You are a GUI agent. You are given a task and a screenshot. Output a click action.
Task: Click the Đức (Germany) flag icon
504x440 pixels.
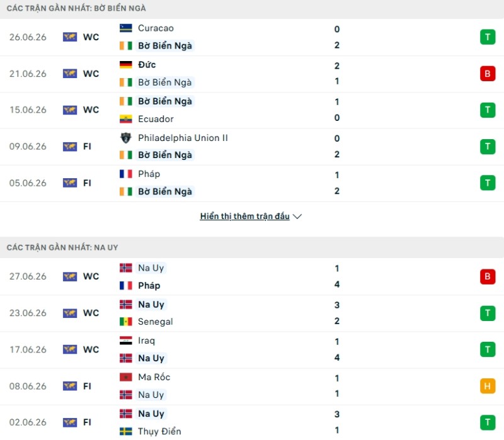pos(125,65)
